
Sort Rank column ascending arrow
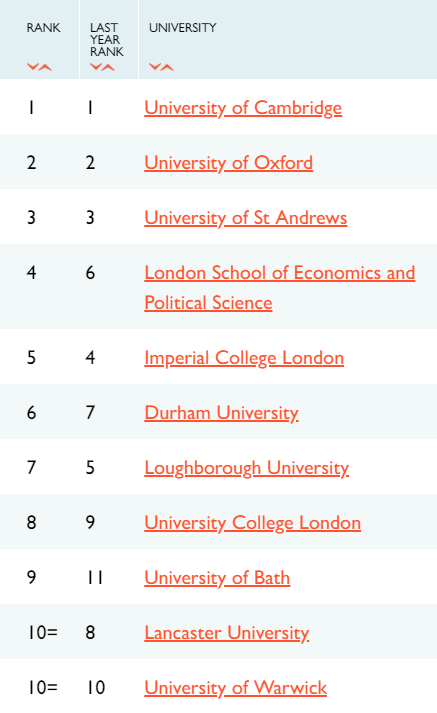(x=45, y=67)
